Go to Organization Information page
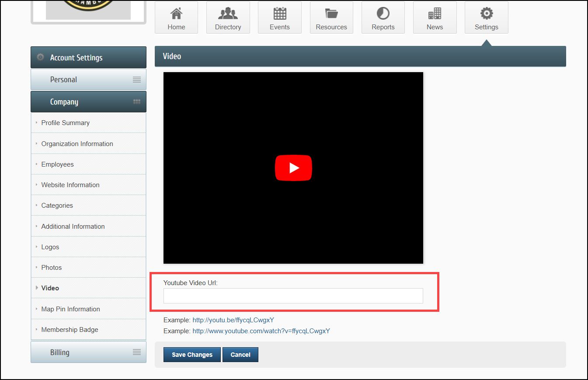This screenshot has height=380, width=588. click(77, 144)
